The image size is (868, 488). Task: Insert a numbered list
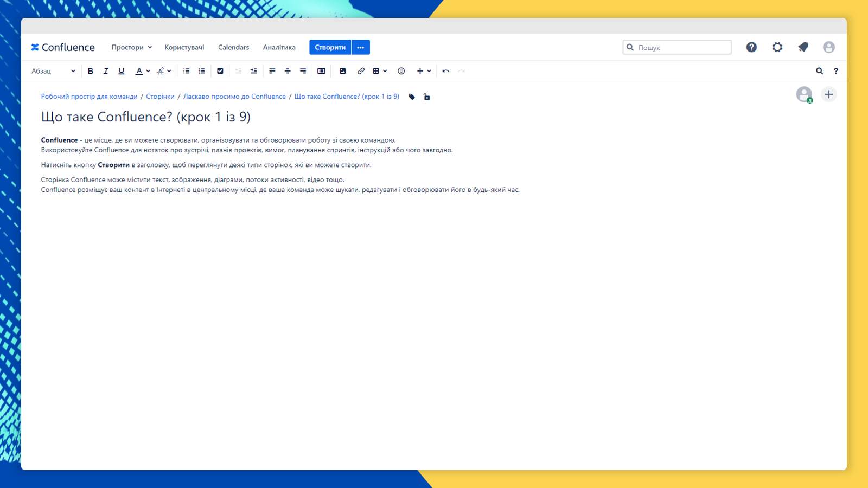[202, 71]
